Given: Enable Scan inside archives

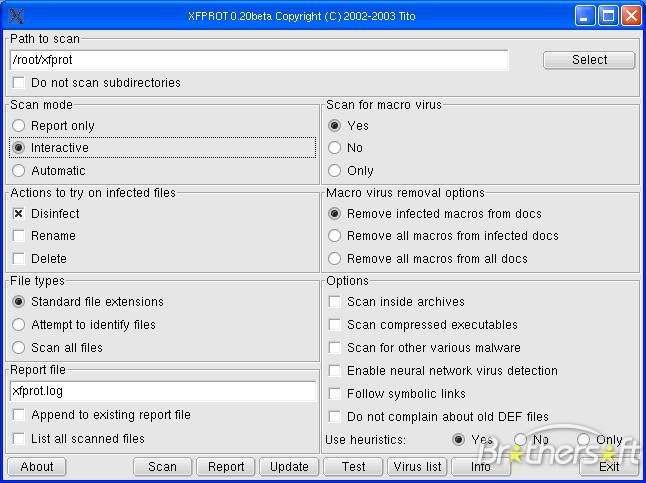Looking at the screenshot, I should [x=335, y=302].
